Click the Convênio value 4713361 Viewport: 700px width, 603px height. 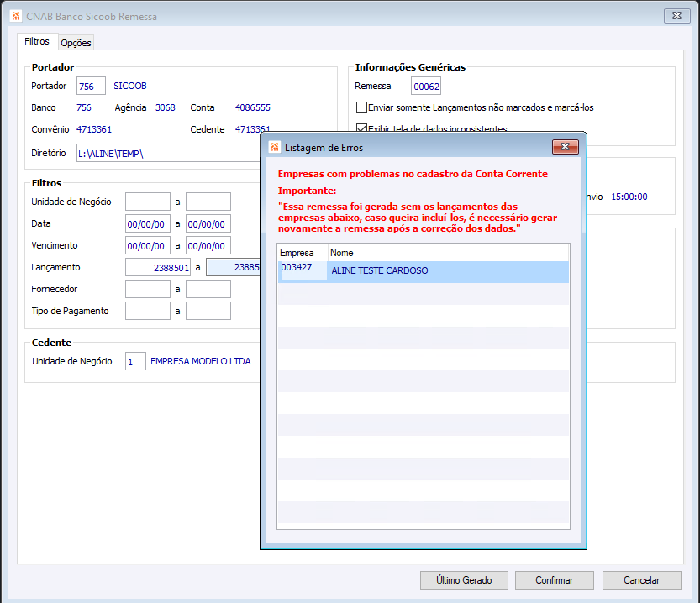pyautogui.click(x=94, y=129)
